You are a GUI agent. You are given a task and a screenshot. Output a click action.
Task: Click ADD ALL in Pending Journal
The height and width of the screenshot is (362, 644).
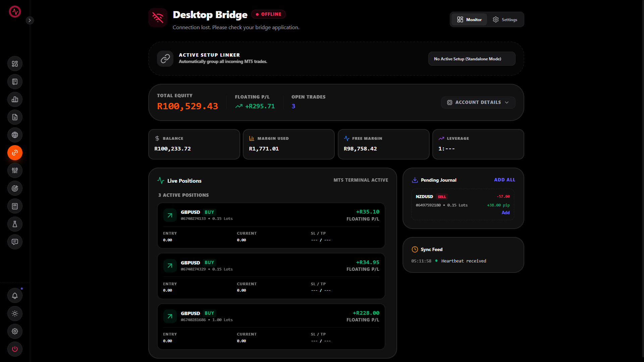(504, 180)
